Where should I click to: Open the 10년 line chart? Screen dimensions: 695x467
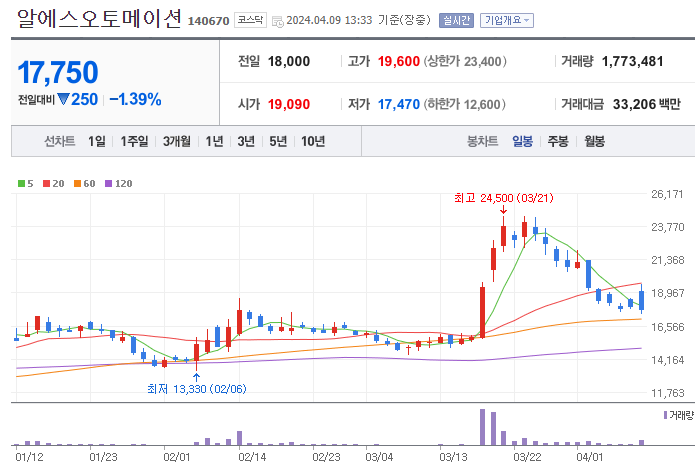coord(313,141)
